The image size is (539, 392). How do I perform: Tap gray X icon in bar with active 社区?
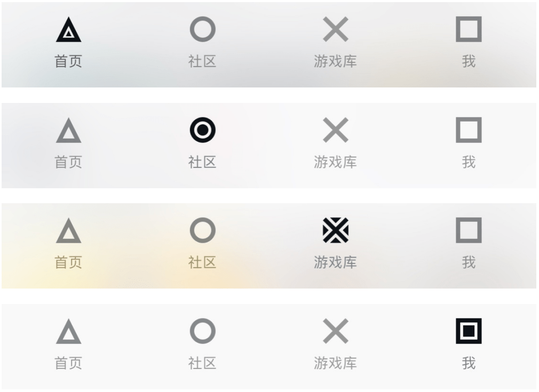point(336,130)
